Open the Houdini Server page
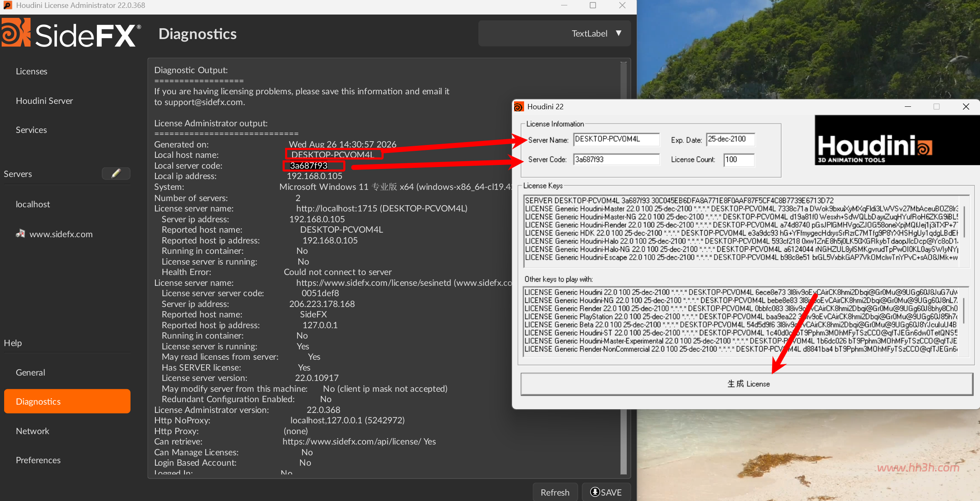Image resolution: width=980 pixels, height=501 pixels. coord(44,101)
